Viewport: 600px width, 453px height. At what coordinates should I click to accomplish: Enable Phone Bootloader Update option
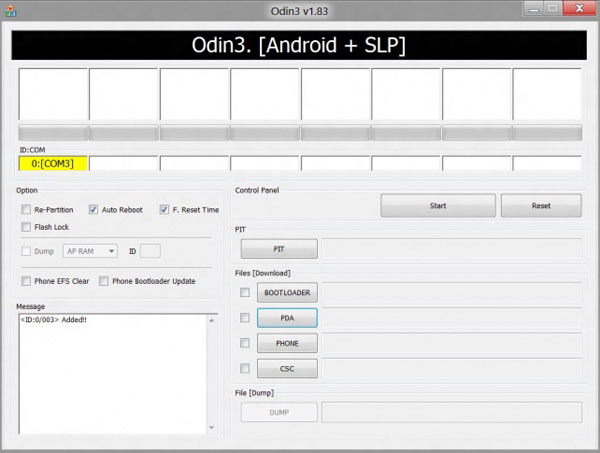(x=104, y=281)
